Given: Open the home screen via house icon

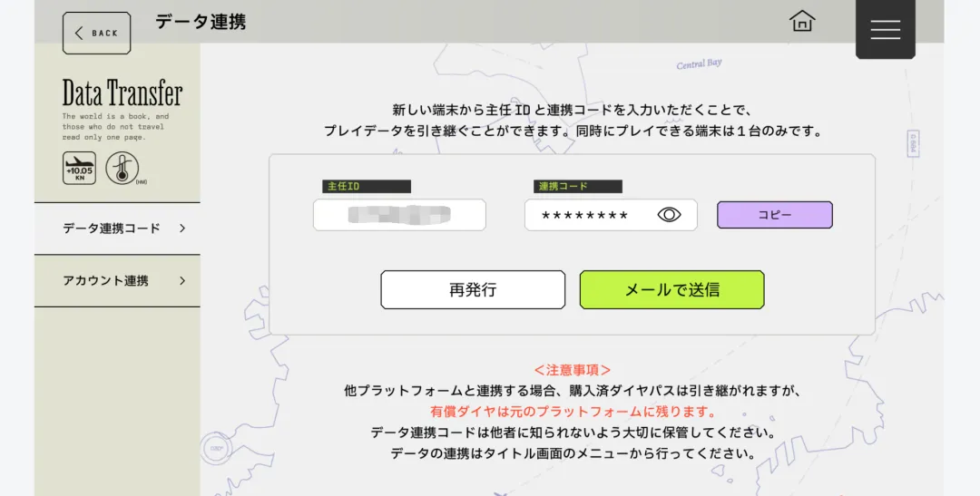Looking at the screenshot, I should tap(802, 21).
